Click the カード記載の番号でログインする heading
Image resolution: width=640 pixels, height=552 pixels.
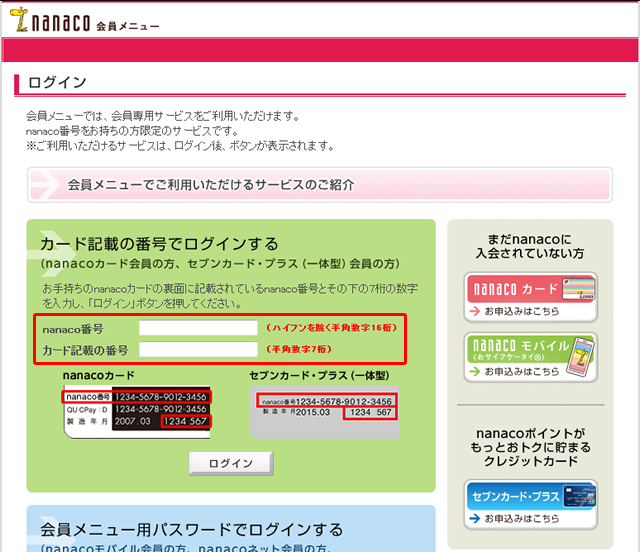point(159,244)
